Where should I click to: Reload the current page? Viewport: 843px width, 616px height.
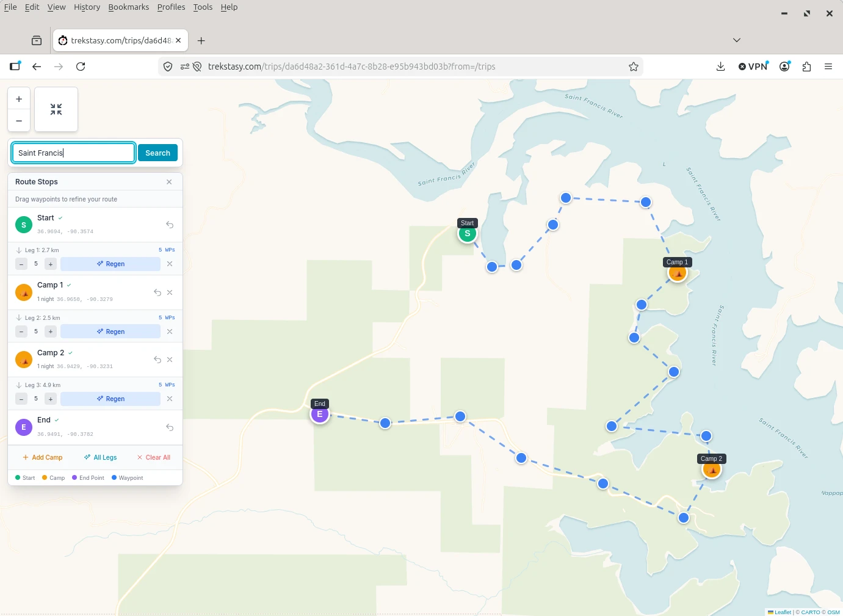coord(81,67)
